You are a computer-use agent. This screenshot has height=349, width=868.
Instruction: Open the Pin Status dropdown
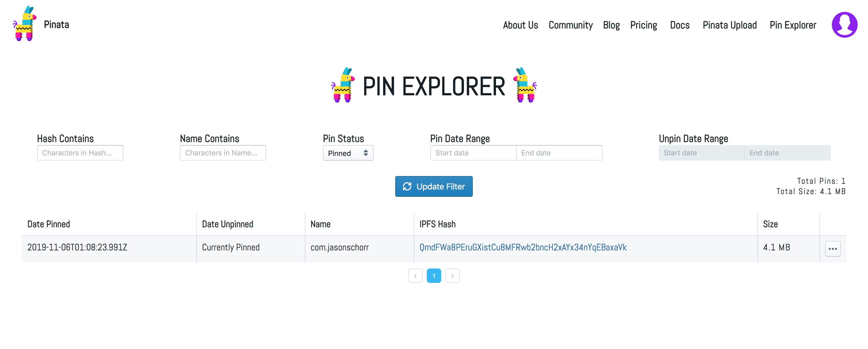tap(348, 153)
